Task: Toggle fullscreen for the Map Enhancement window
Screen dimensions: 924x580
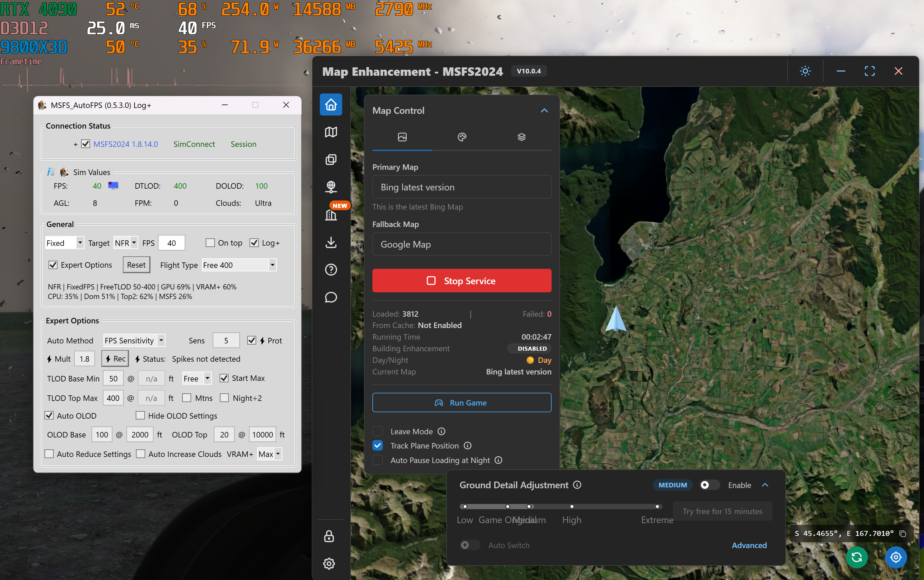Action: (x=869, y=71)
